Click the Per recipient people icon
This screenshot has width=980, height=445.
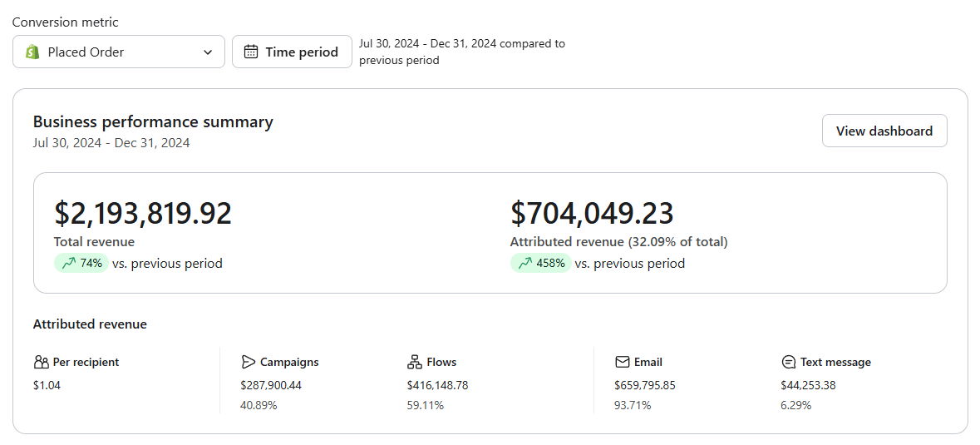click(42, 362)
